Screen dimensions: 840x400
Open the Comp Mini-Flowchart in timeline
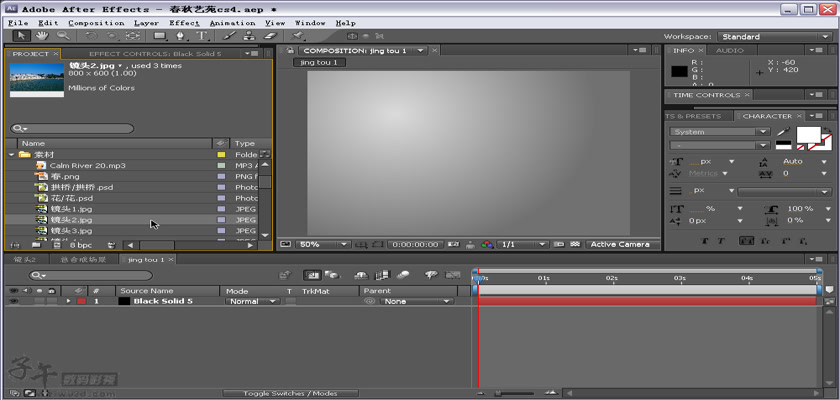(286, 275)
